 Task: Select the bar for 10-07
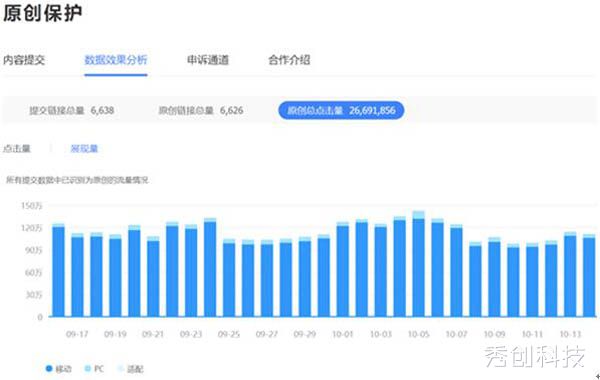click(x=456, y=271)
